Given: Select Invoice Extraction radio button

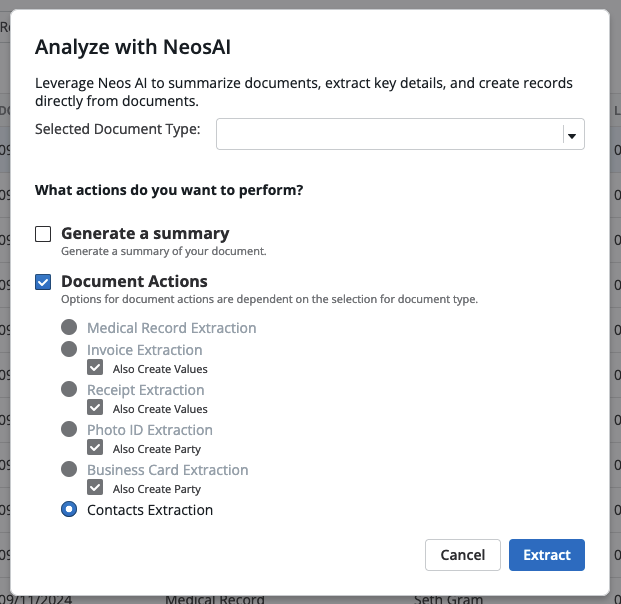Looking at the screenshot, I should pos(69,349).
